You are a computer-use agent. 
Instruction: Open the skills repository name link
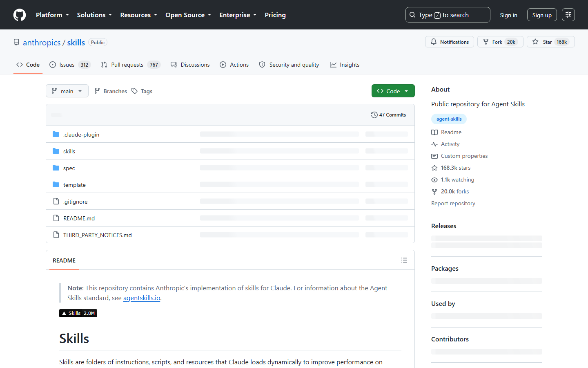click(x=76, y=43)
